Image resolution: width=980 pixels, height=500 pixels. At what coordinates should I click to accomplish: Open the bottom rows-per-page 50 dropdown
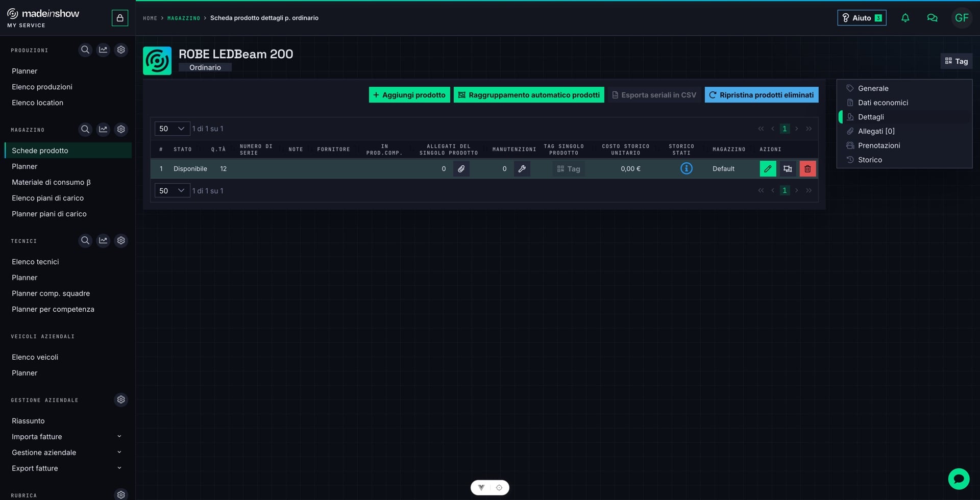(172, 191)
